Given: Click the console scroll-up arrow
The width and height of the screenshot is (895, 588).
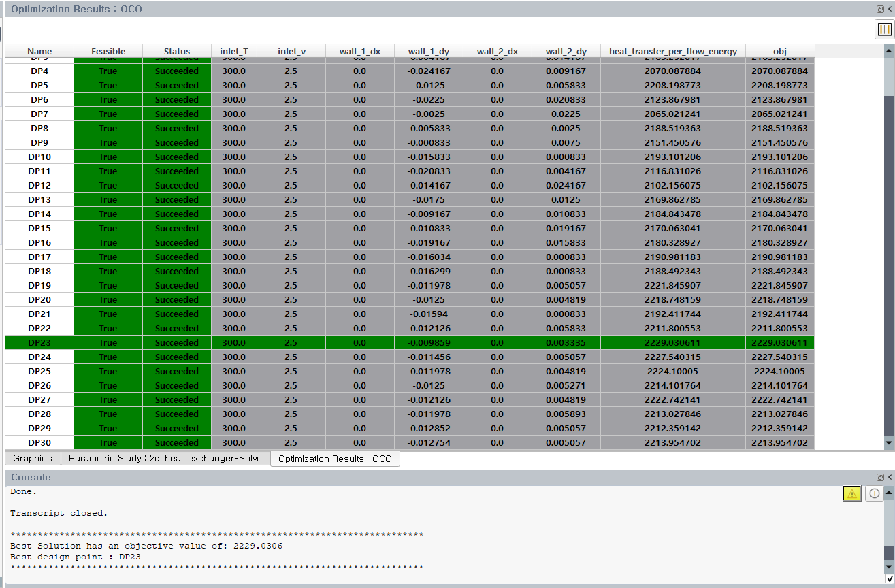Looking at the screenshot, I should coord(890,491).
